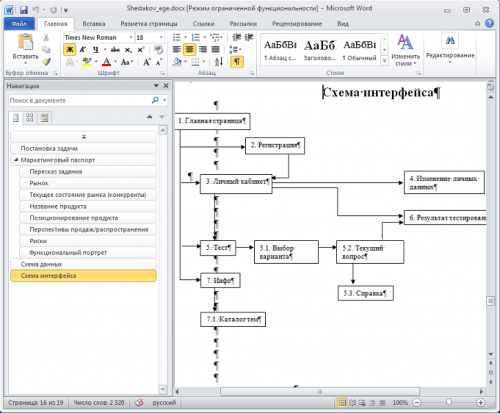
Task: Collapse the Маркетинговый паспорт heading
Action: click(x=16, y=160)
